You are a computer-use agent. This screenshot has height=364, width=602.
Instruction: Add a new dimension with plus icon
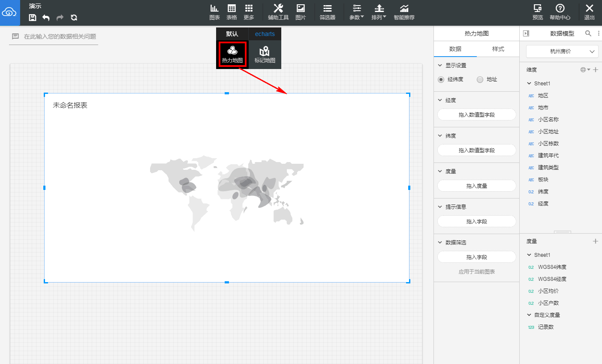tap(596, 70)
